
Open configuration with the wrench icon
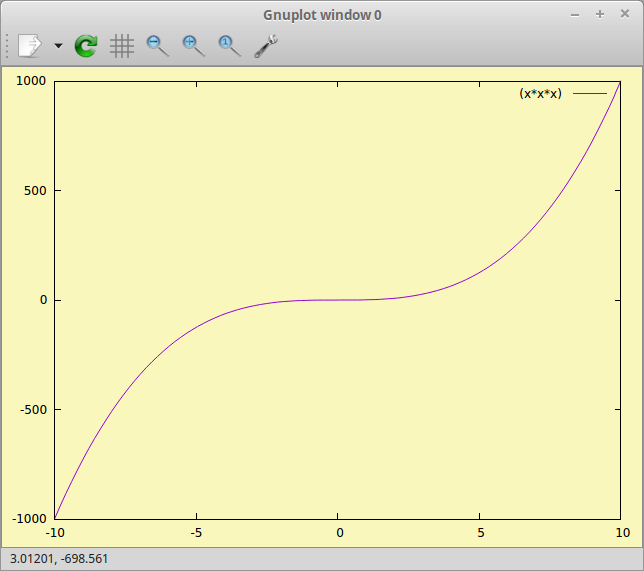(266, 45)
